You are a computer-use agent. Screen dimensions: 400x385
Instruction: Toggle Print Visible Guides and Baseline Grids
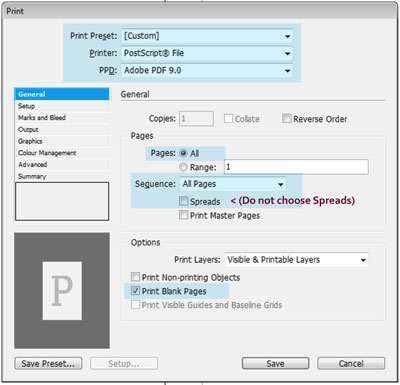coord(135,305)
